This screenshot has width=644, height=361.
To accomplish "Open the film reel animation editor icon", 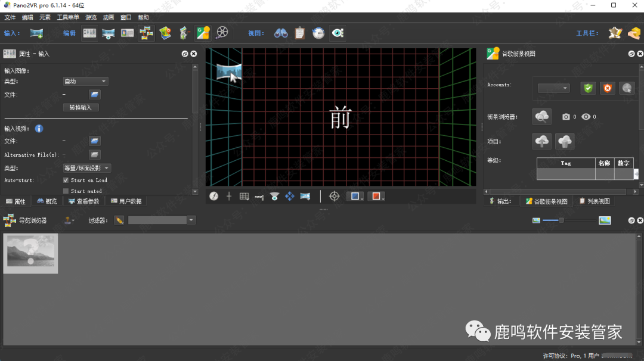I will [222, 33].
